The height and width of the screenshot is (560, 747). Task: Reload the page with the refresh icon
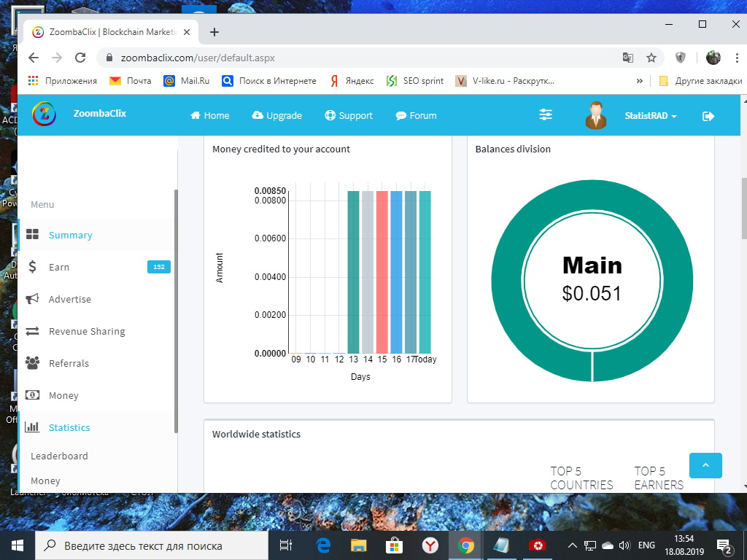80,58
